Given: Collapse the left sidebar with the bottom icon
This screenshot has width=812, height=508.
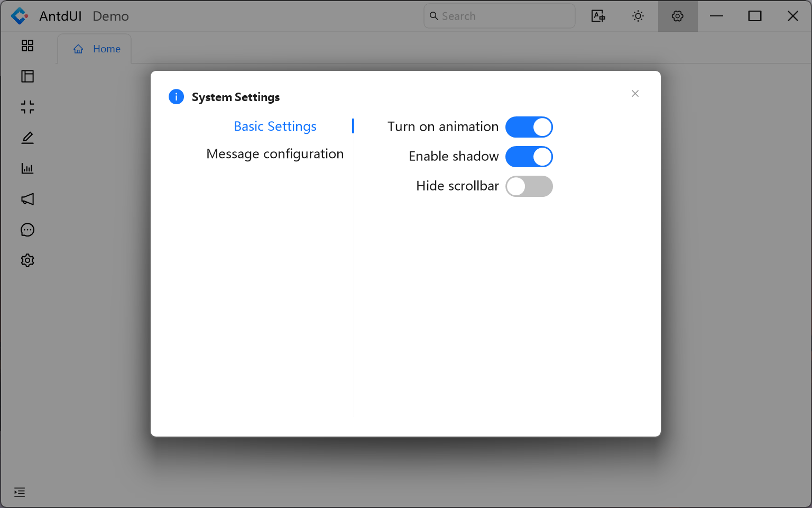Looking at the screenshot, I should point(20,492).
